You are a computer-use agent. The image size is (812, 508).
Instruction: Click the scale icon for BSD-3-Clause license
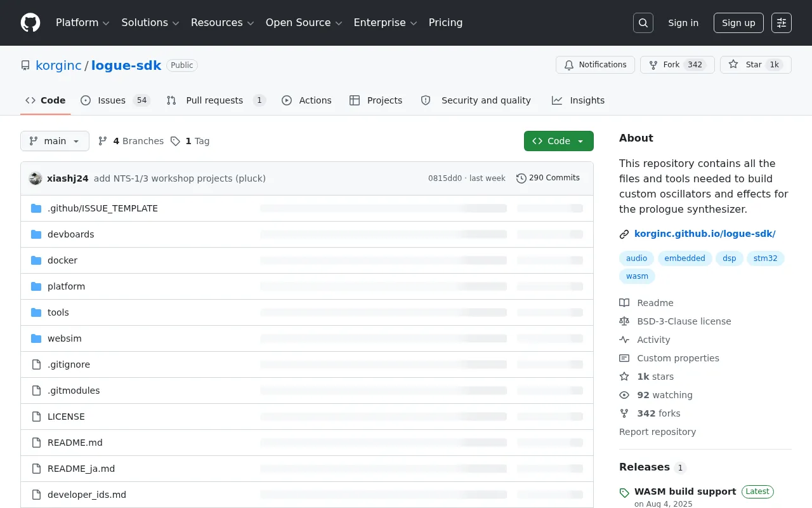(624, 321)
